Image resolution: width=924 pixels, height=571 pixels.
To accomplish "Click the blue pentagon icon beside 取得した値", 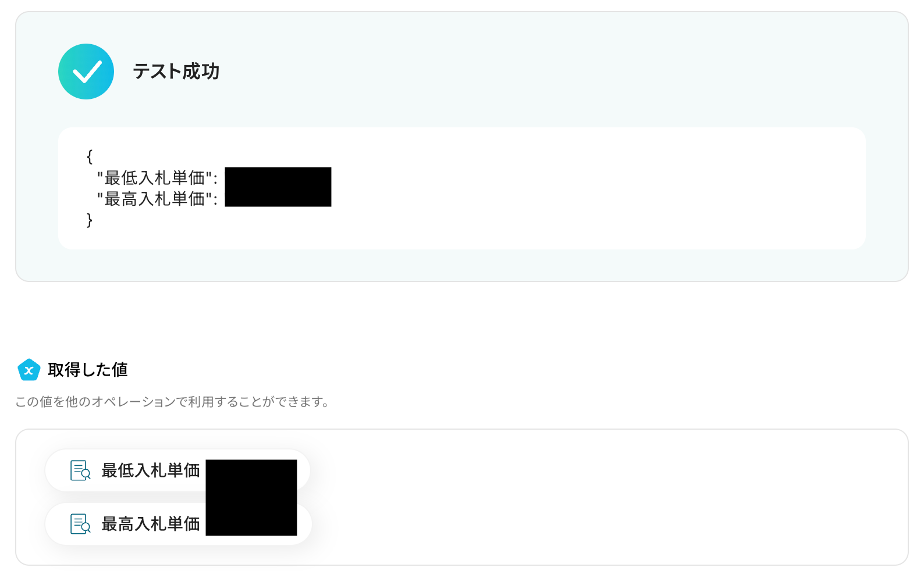I will pyautogui.click(x=29, y=370).
